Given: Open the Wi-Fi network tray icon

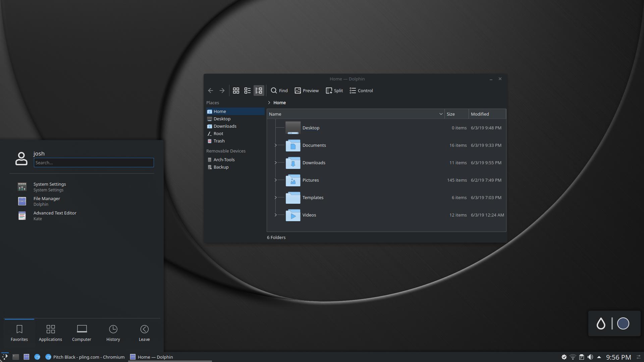Looking at the screenshot, I should [x=573, y=357].
